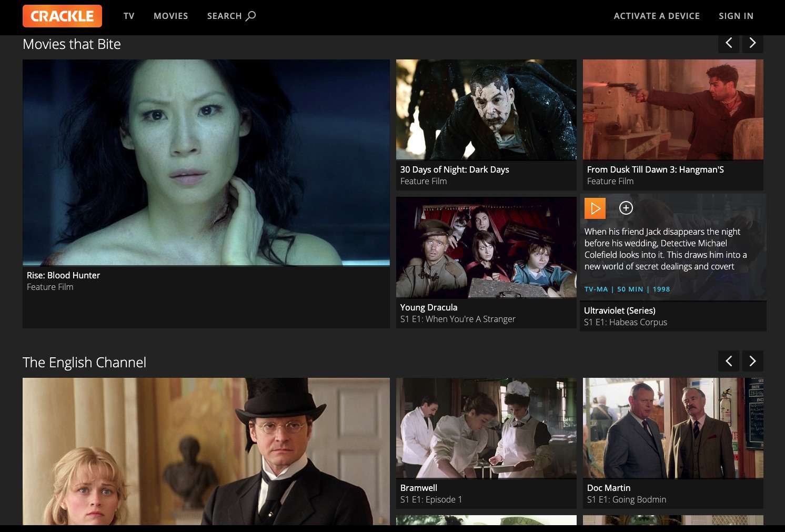Open Young Dracula thumbnail
This screenshot has height=532, width=785.
point(486,247)
